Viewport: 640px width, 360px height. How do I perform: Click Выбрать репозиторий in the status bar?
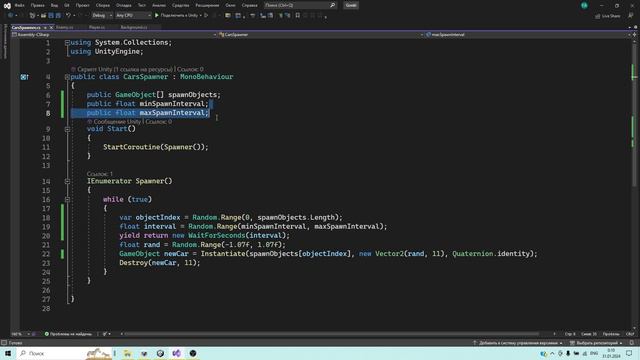596,343
